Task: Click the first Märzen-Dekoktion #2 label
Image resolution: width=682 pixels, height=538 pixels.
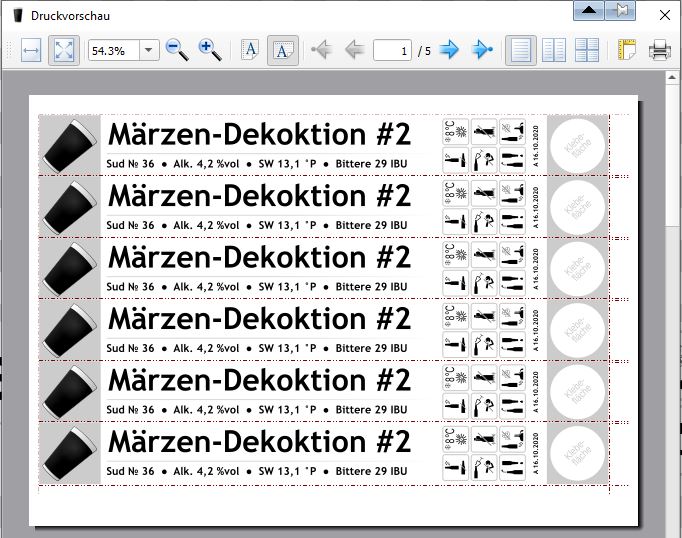Action: [x=259, y=135]
